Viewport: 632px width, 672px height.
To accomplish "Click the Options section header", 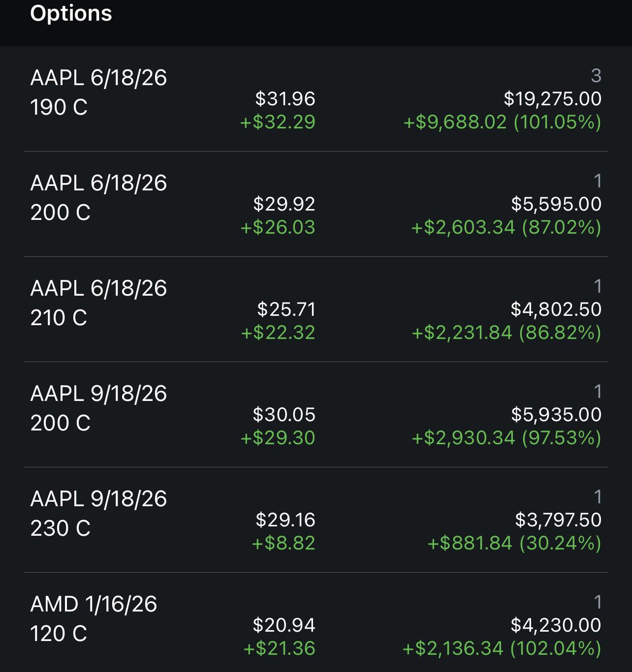I will pyautogui.click(x=71, y=13).
